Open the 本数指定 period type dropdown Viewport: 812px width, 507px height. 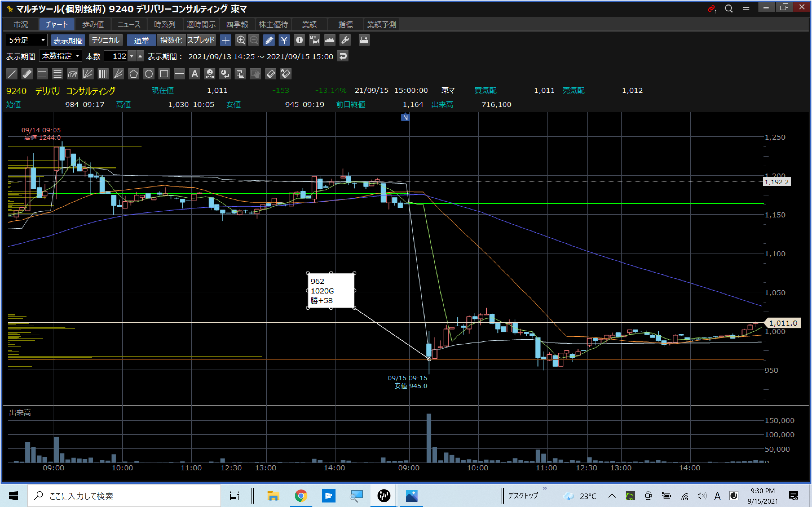click(x=60, y=56)
